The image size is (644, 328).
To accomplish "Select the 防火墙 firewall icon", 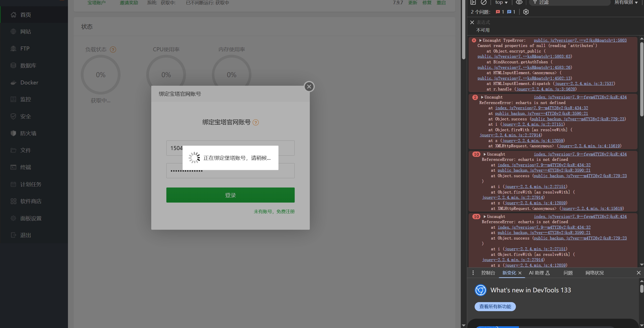I will [13, 133].
